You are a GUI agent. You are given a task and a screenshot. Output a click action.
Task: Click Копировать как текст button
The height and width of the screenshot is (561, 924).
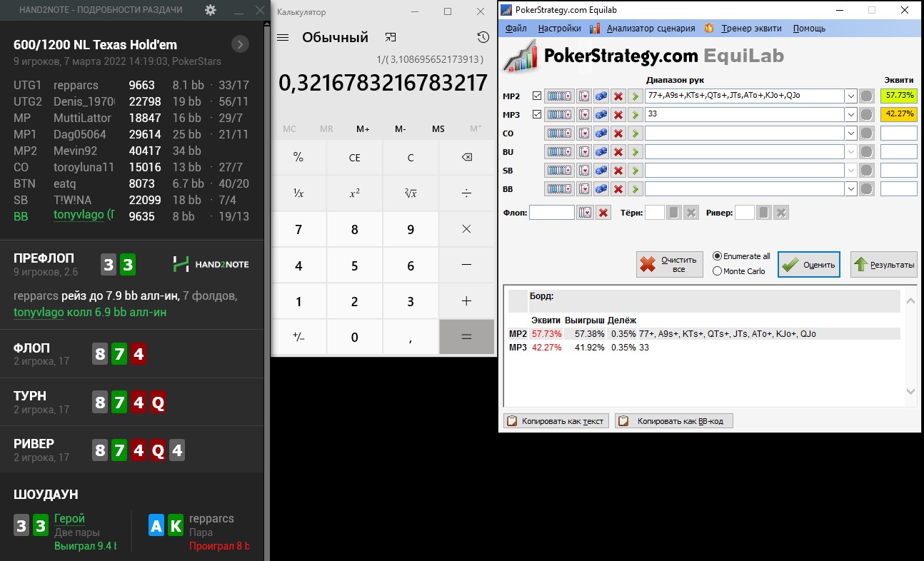(x=556, y=421)
